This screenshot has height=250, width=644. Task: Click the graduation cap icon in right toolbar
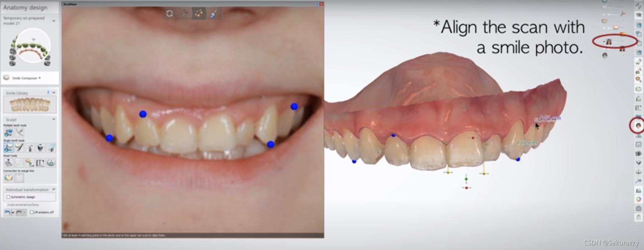639,15
